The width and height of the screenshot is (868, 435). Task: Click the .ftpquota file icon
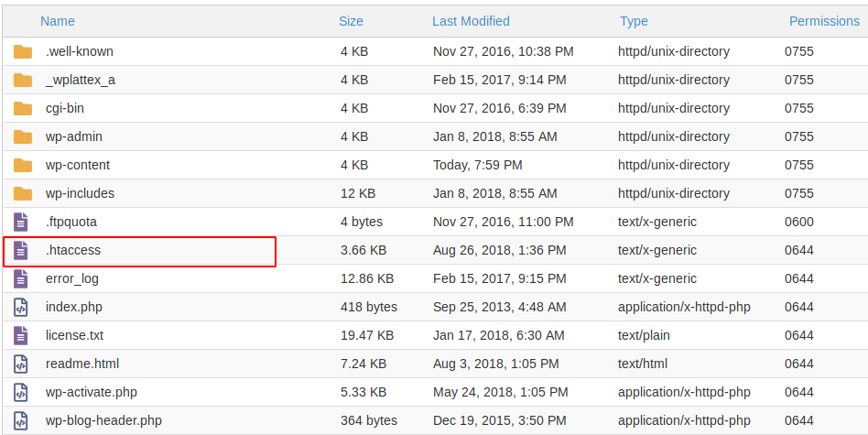21,222
